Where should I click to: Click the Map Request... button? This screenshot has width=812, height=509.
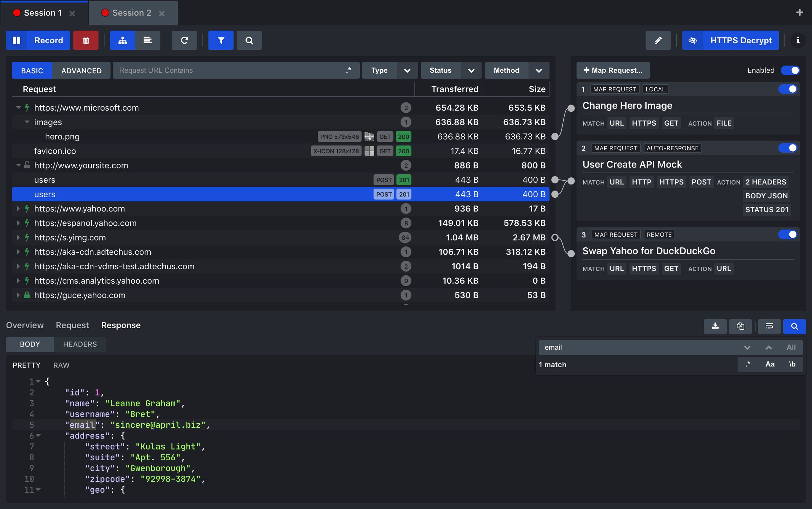[613, 70]
